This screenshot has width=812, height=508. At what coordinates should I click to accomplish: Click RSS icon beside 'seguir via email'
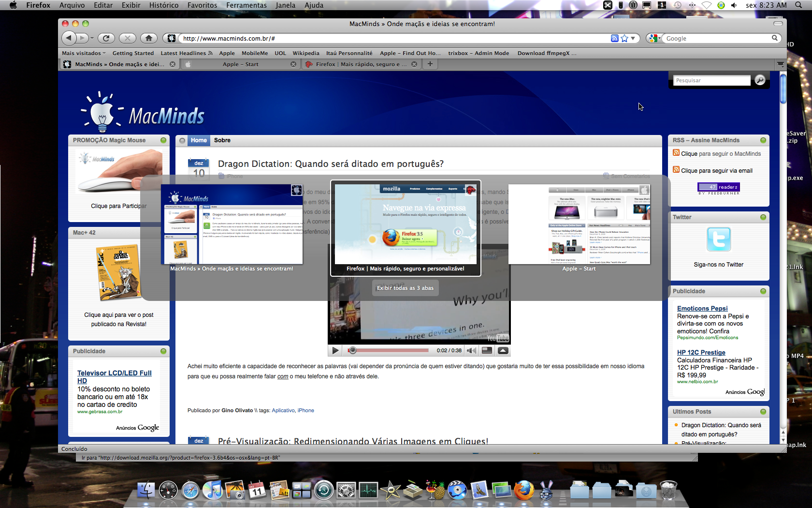pyautogui.click(x=676, y=170)
